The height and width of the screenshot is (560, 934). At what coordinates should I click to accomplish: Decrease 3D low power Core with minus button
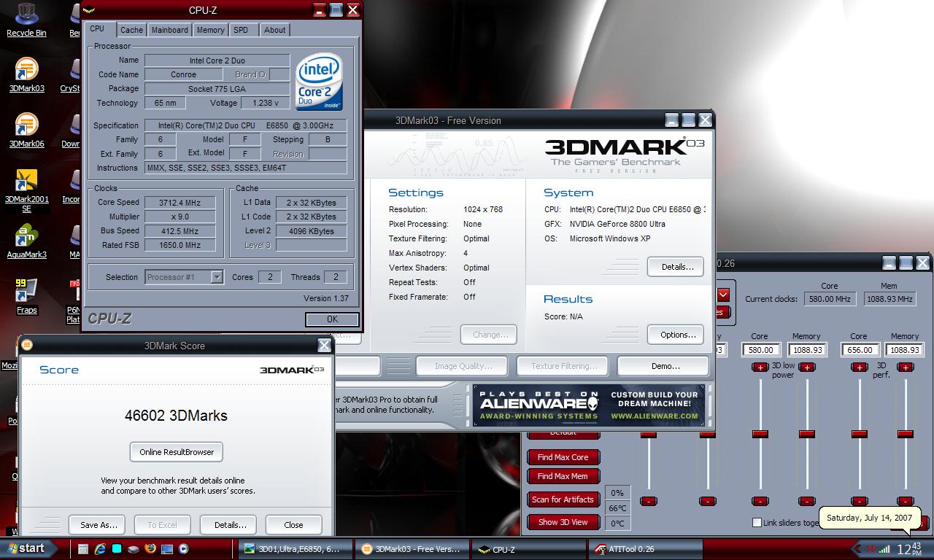point(760,501)
